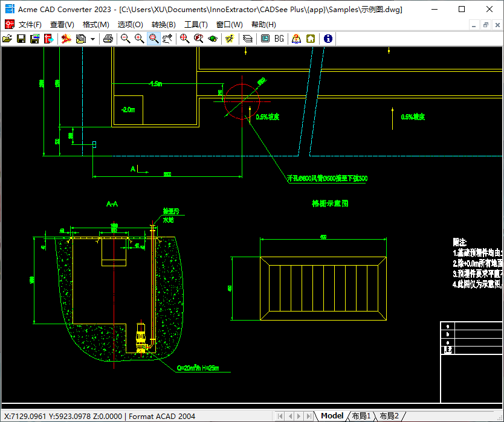The height and width of the screenshot is (422, 504).
Task: Click the Save as image icon
Action: coord(34,39)
